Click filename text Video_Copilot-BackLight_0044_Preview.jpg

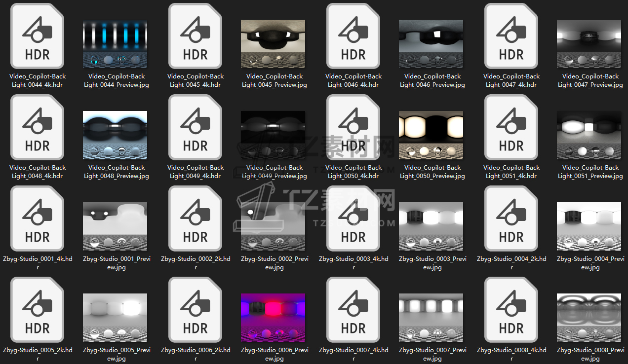coord(117,80)
